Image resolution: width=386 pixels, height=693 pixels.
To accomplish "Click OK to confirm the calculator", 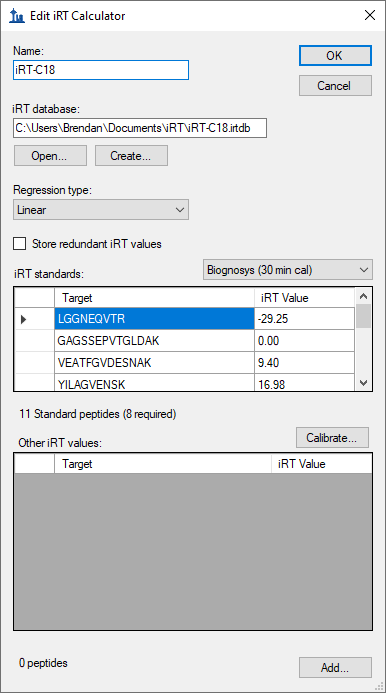I will click(x=335, y=55).
